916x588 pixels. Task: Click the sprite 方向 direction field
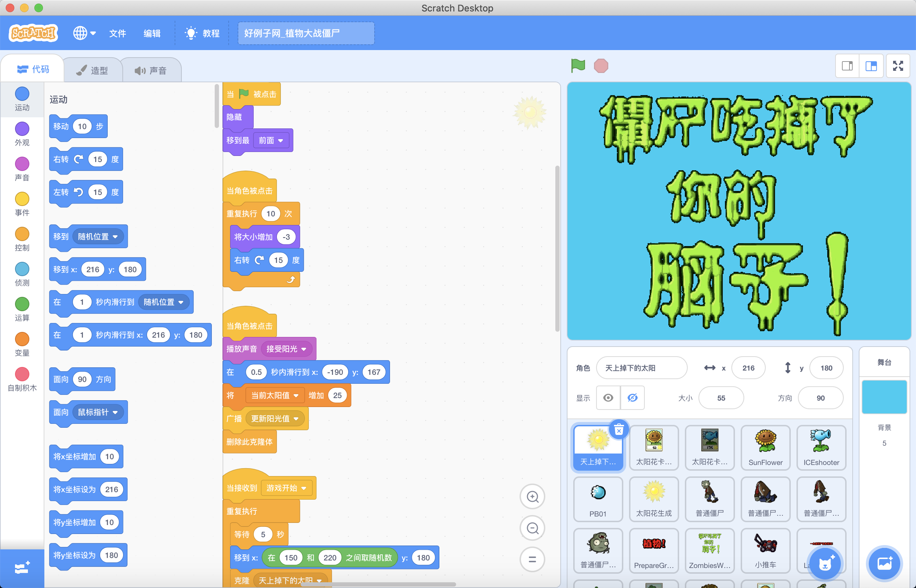(820, 398)
